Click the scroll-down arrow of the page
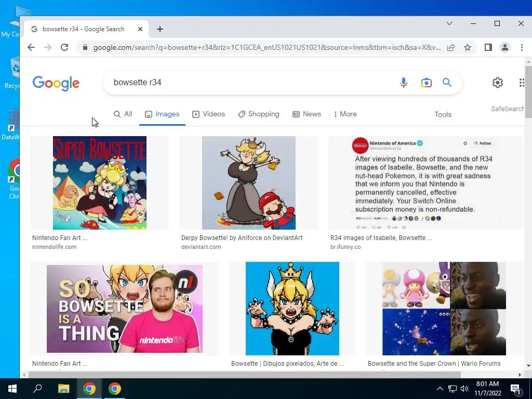This screenshot has width=532, height=399. pos(528,366)
